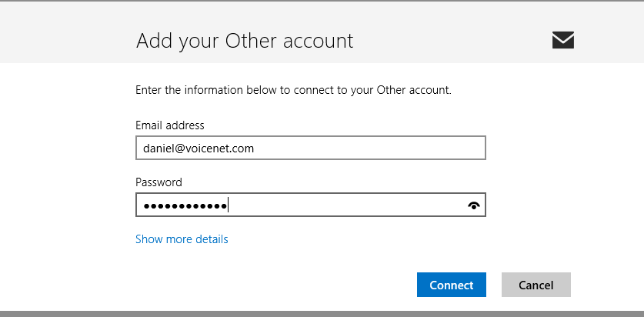Place cursor in daniel@voicenet.com text

199,148
